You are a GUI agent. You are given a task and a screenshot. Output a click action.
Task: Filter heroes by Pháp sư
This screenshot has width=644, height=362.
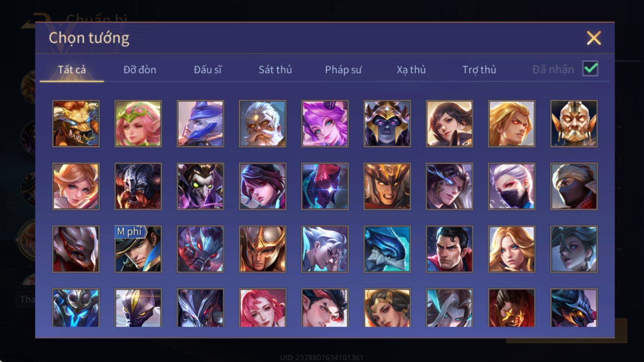[343, 70]
